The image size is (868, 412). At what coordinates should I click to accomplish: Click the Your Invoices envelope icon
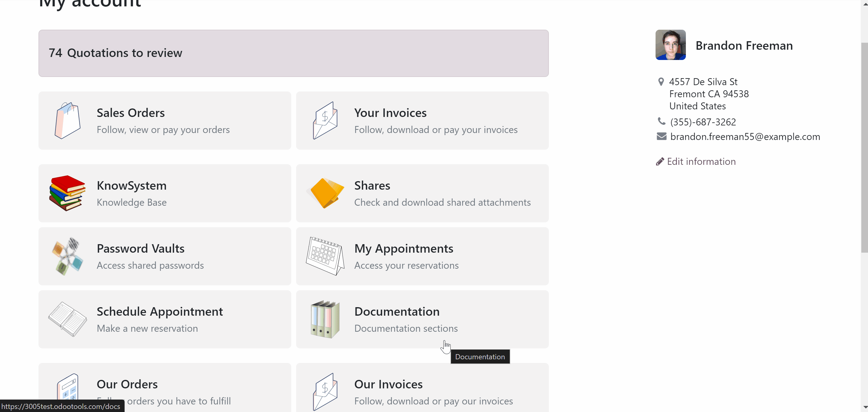click(325, 121)
